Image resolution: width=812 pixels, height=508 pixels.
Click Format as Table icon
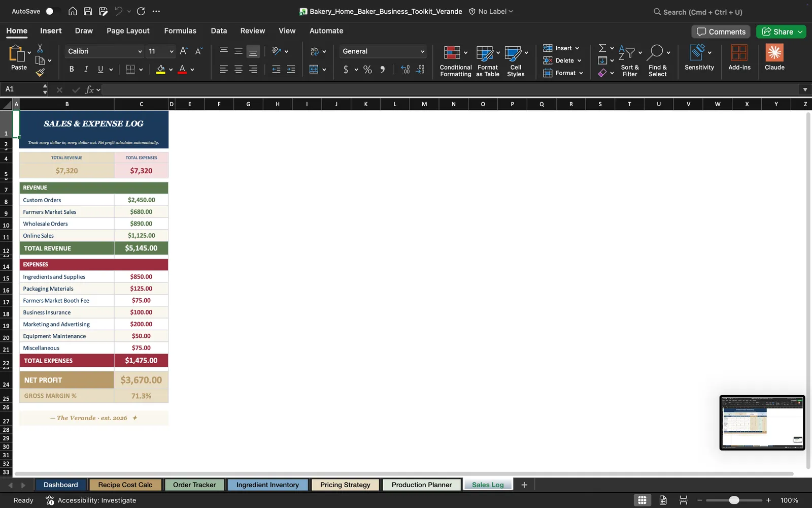click(485, 53)
